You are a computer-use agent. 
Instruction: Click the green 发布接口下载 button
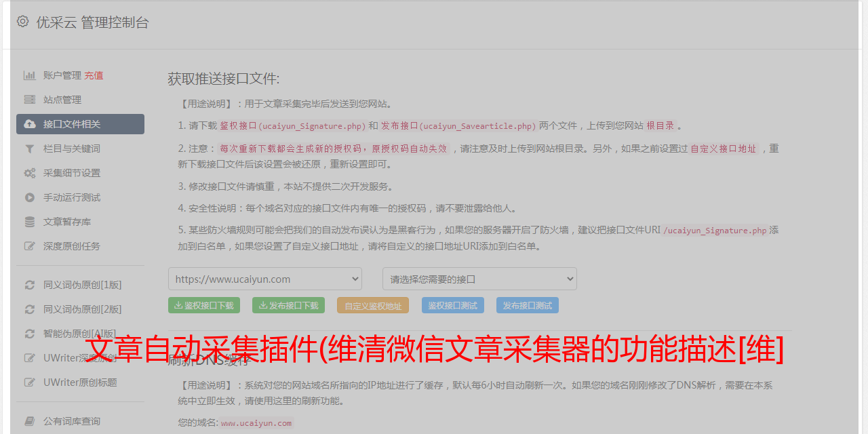tap(289, 305)
